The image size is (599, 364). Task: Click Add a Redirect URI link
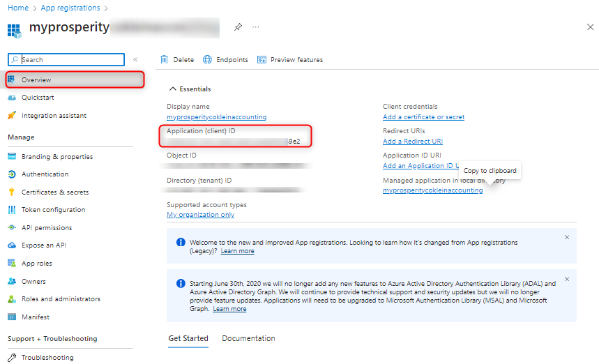[413, 142]
